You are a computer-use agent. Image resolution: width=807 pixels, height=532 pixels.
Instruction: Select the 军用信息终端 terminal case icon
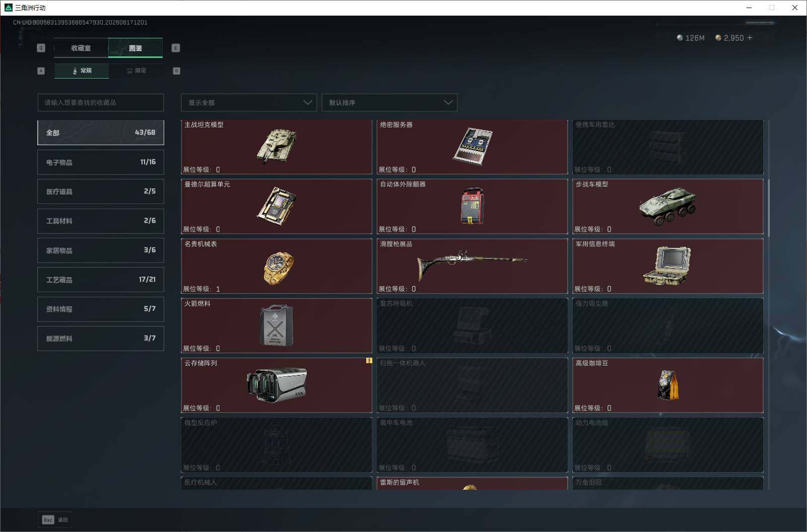(x=667, y=266)
